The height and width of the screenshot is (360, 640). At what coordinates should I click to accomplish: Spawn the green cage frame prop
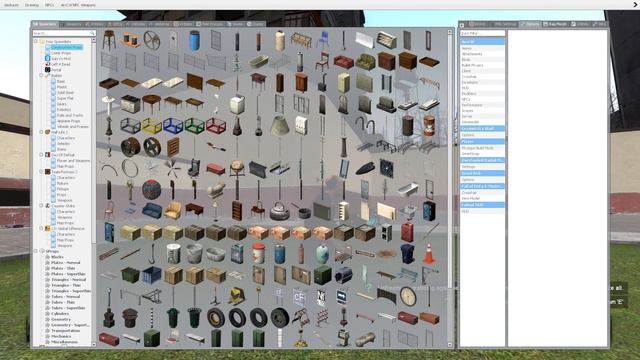click(194, 126)
